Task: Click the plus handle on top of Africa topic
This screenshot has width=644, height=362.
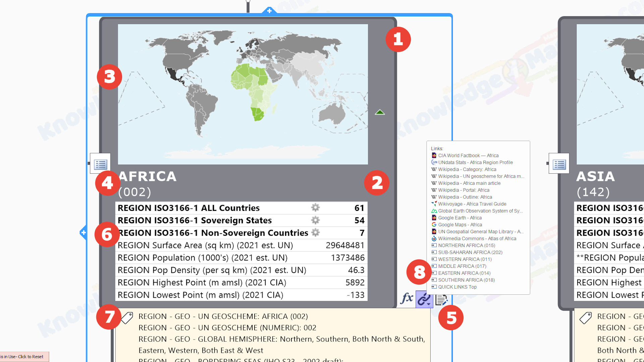Action: [x=269, y=11]
